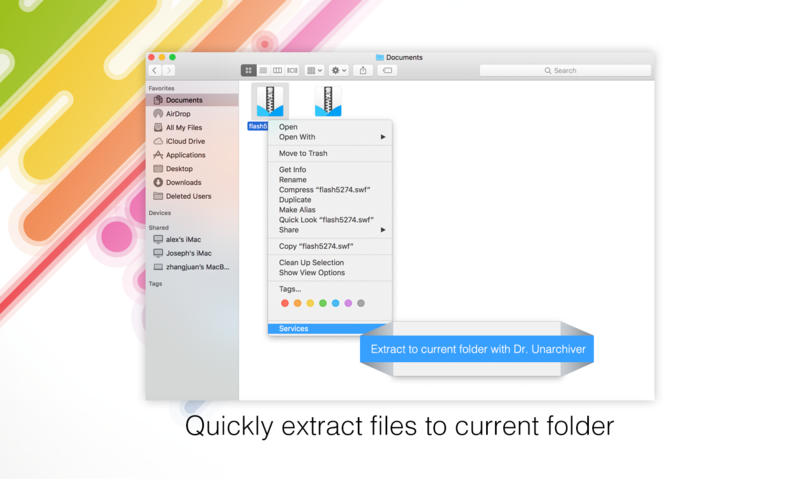
Task: Open the Arrange items dropdown
Action: point(314,71)
